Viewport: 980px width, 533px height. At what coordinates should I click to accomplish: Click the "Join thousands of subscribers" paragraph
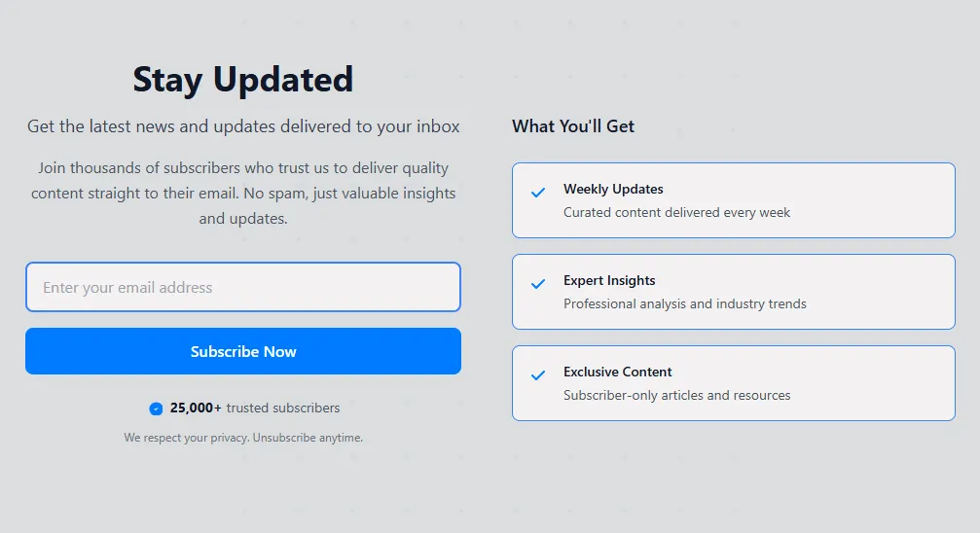pyautogui.click(x=243, y=193)
